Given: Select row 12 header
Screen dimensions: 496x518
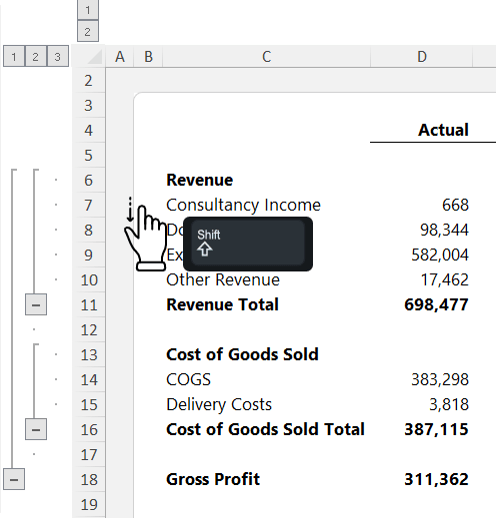Looking at the screenshot, I should [89, 330].
